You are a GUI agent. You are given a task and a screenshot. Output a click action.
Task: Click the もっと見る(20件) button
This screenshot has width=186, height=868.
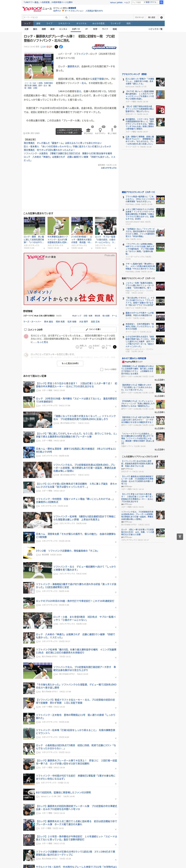pos(70,364)
